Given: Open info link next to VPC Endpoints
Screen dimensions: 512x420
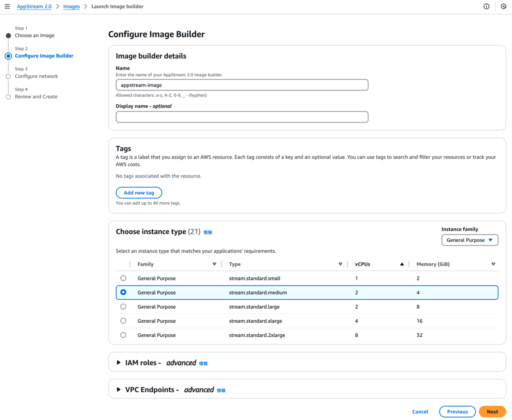Looking at the screenshot, I should click(x=221, y=391).
